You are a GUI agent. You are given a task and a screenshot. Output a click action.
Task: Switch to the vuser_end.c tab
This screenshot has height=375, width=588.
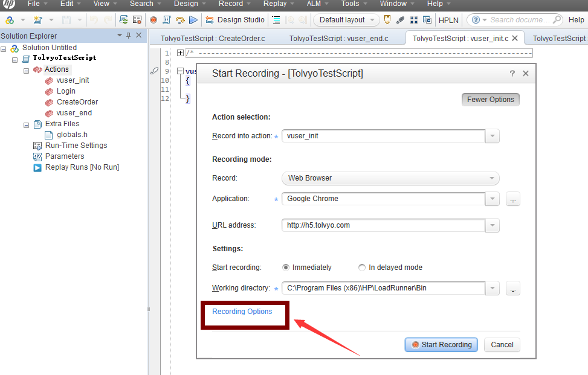[338, 39]
